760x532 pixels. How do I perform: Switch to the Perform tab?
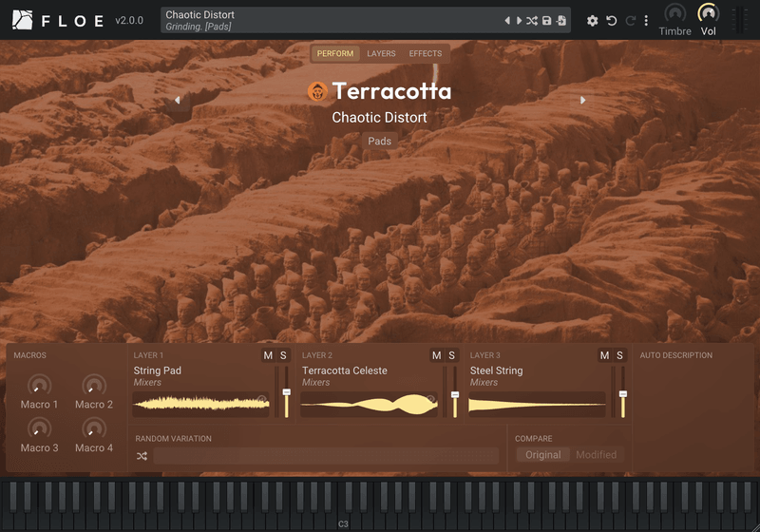pos(335,53)
